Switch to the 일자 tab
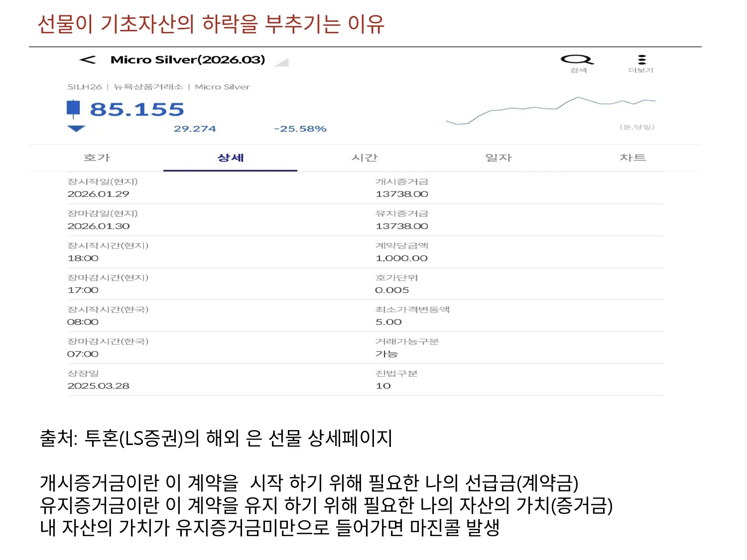Image resolution: width=747 pixels, height=560 pixels. (498, 157)
